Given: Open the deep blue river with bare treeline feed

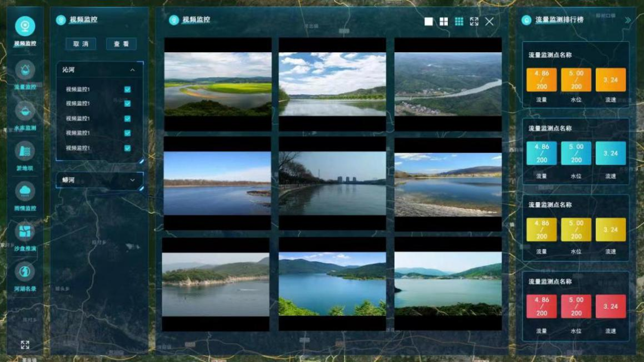Looking at the screenshot, I should (217, 183).
